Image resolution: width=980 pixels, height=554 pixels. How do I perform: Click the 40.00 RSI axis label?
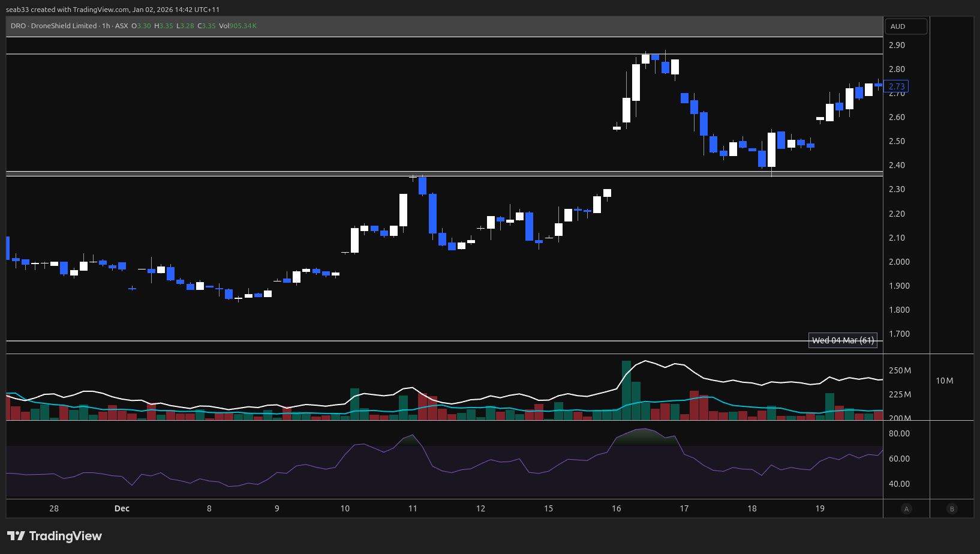899,484
